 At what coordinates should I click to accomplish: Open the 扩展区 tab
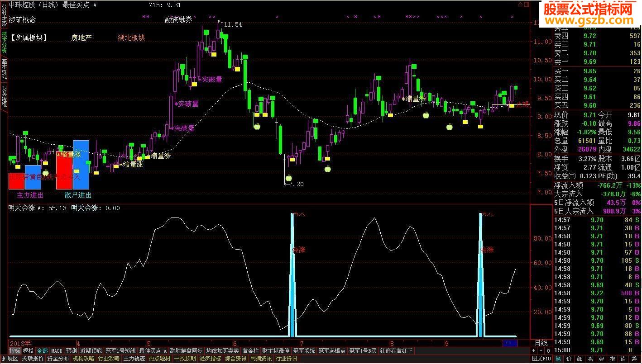coord(10,359)
